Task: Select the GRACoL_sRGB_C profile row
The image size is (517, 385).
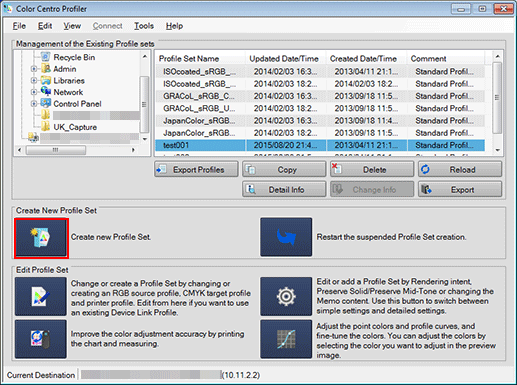Action: point(320,96)
